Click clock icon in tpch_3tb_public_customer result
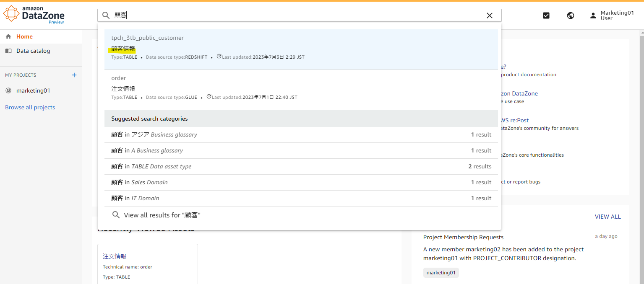The height and width of the screenshot is (284, 644). pos(219,57)
